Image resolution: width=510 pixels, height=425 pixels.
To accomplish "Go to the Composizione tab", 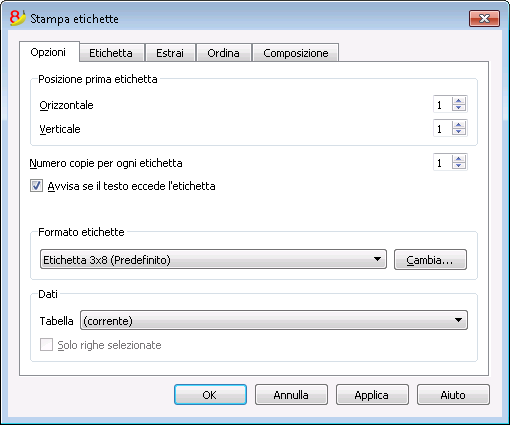I will [x=296, y=53].
